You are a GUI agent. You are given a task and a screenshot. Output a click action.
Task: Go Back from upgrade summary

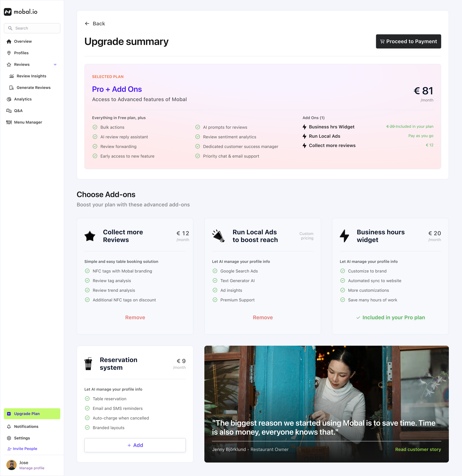95,24
